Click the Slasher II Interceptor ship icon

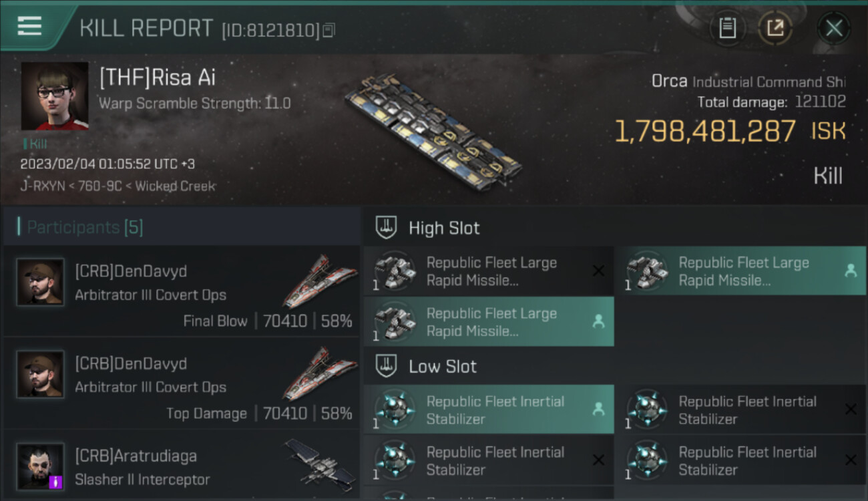pos(319,462)
